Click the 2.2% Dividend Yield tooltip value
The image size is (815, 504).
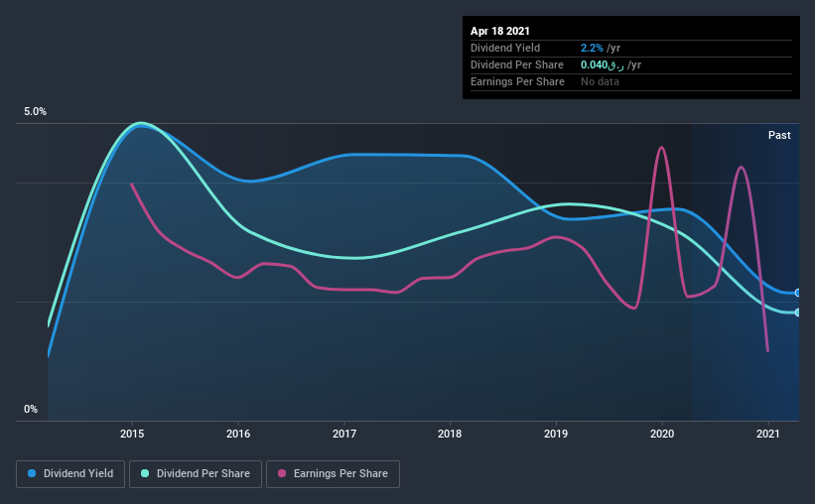592,48
